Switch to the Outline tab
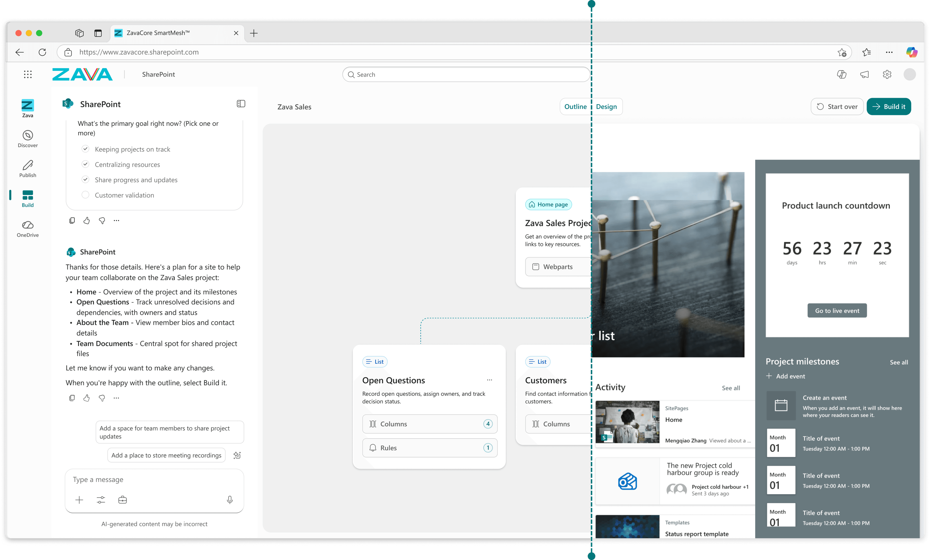The image size is (930, 560). tap(575, 107)
